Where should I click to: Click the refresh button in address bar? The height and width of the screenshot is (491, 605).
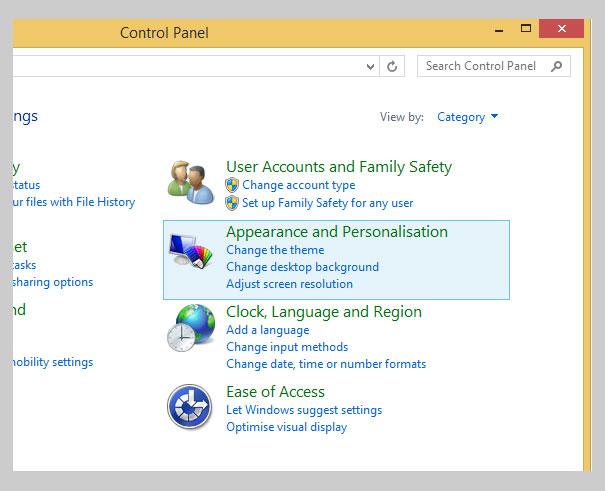click(x=392, y=66)
